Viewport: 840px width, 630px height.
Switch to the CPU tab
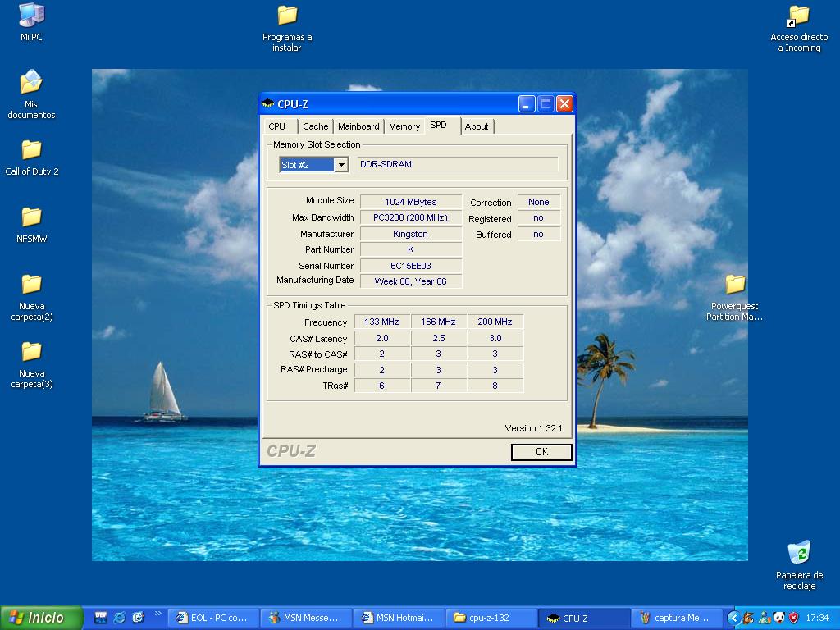(277, 126)
